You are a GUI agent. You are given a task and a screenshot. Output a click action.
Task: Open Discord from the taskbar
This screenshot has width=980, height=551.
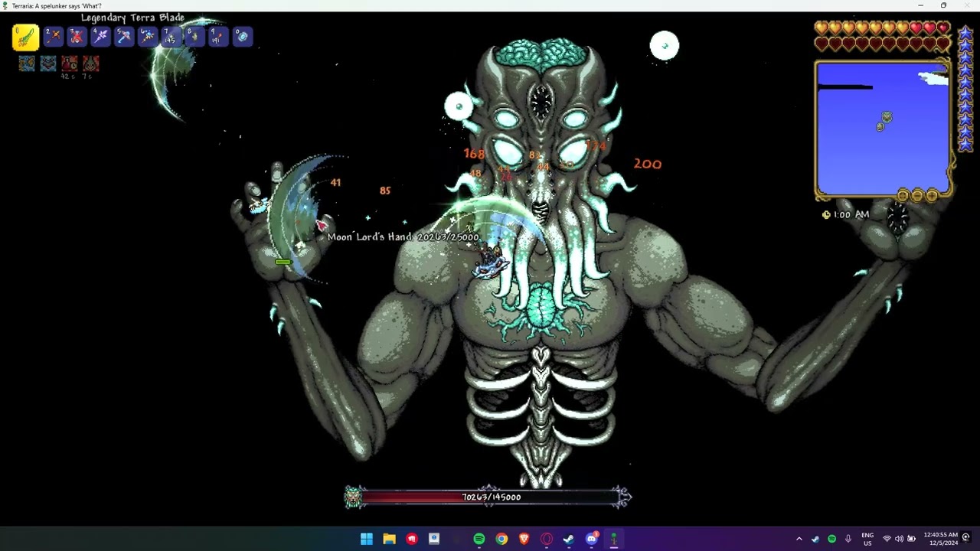pyautogui.click(x=592, y=539)
